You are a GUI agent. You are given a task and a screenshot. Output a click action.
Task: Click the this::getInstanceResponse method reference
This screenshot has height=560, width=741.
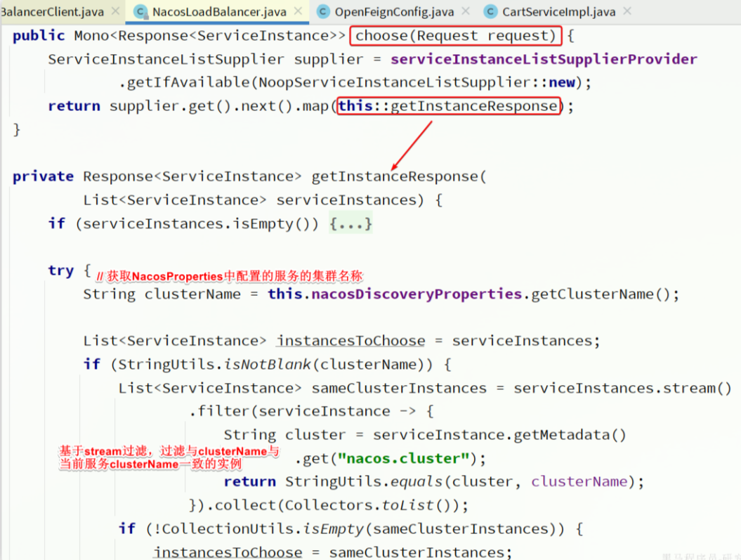click(x=448, y=106)
